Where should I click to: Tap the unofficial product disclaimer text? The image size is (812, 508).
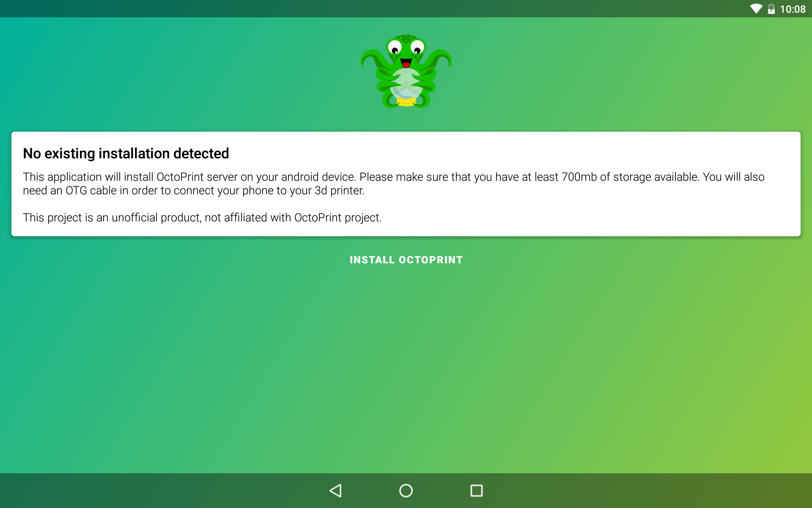(202, 218)
